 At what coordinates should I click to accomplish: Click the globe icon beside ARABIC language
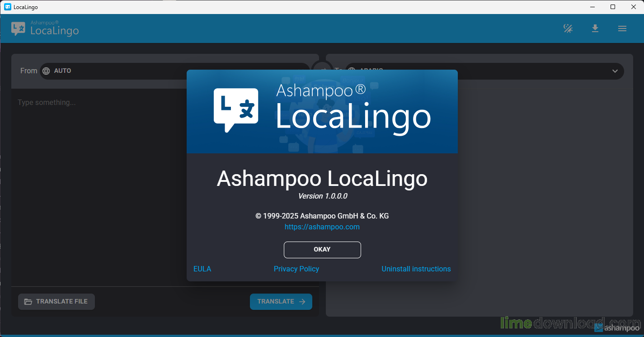(352, 71)
